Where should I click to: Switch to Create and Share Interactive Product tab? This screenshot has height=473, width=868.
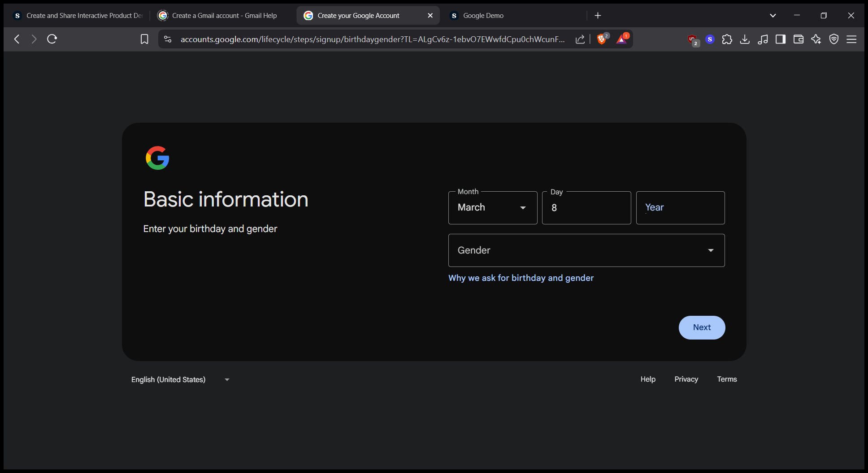(x=78, y=16)
